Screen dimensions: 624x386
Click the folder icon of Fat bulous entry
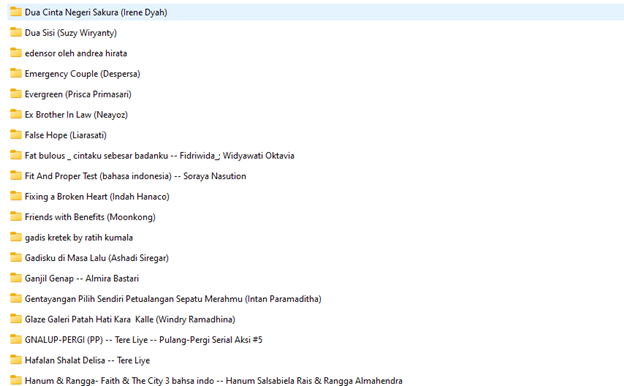(x=16, y=155)
